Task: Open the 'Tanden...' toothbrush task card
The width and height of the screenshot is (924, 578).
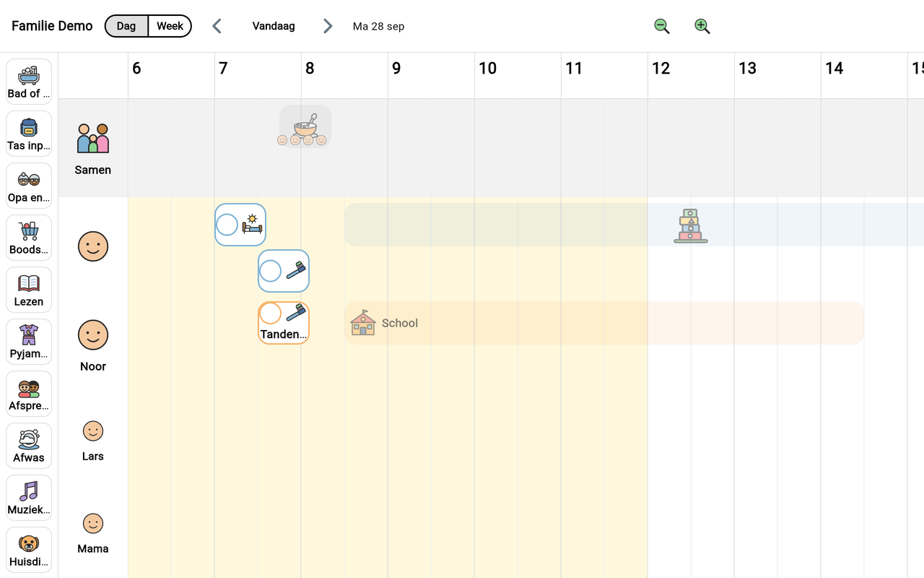Action: (x=284, y=323)
